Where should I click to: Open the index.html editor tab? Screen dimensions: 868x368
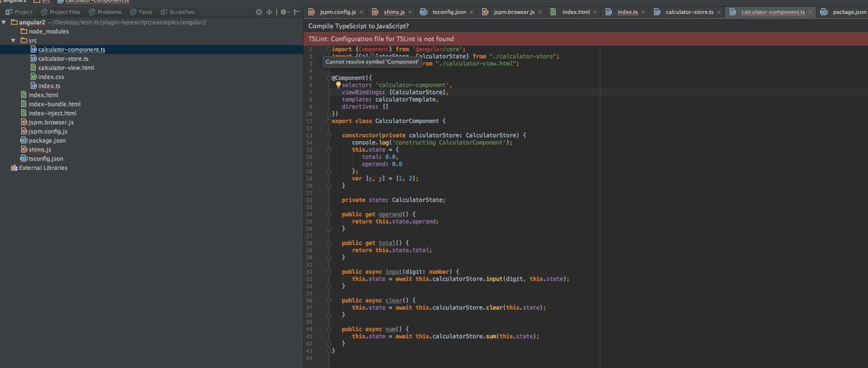pos(571,12)
